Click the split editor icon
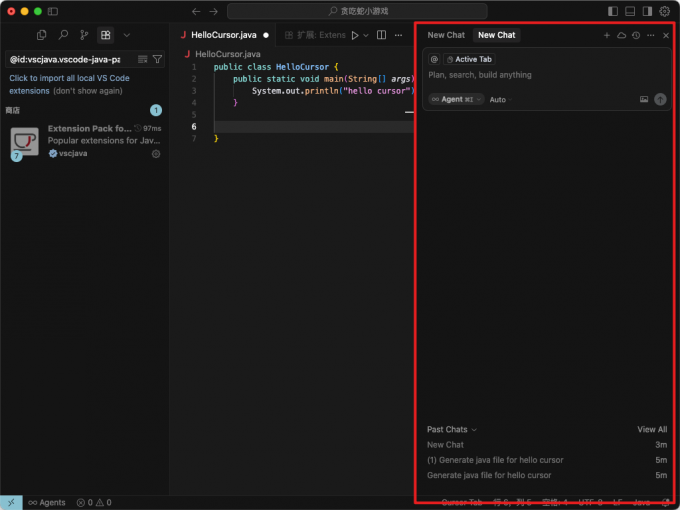 tap(381, 35)
